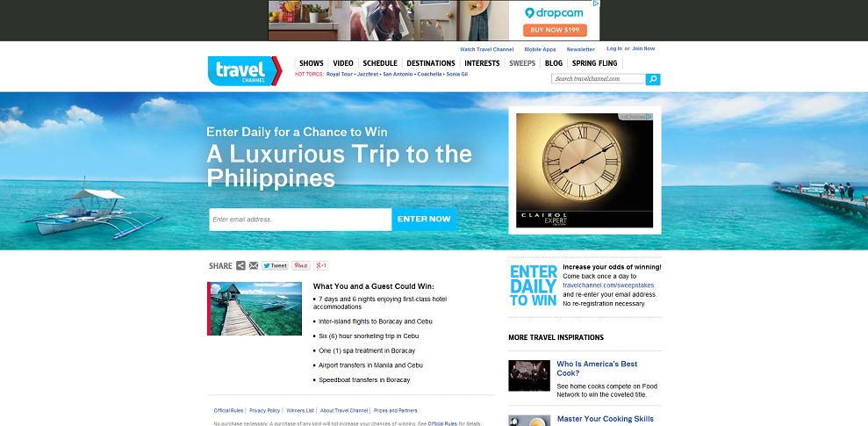Click the search magnifier icon
Image resolution: width=868 pixels, height=426 pixels.
tap(653, 79)
